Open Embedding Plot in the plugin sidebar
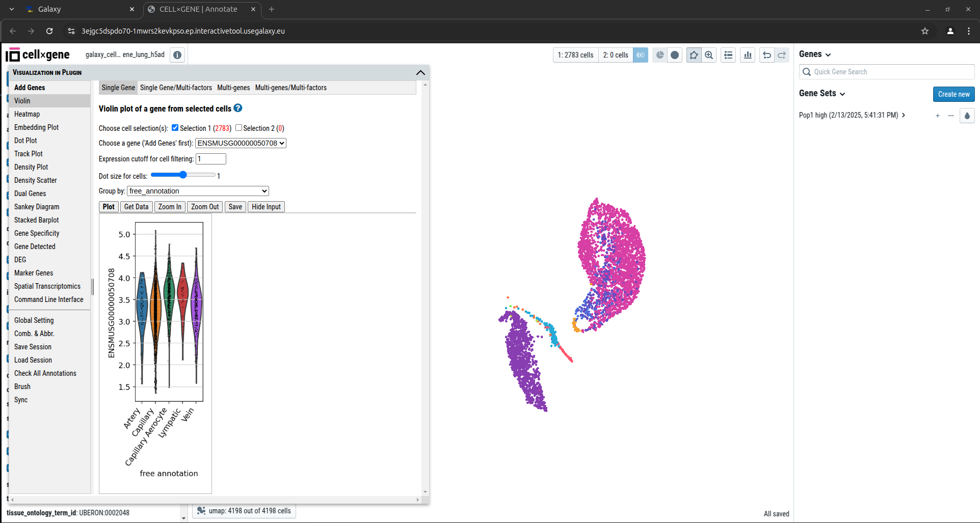 tap(36, 127)
